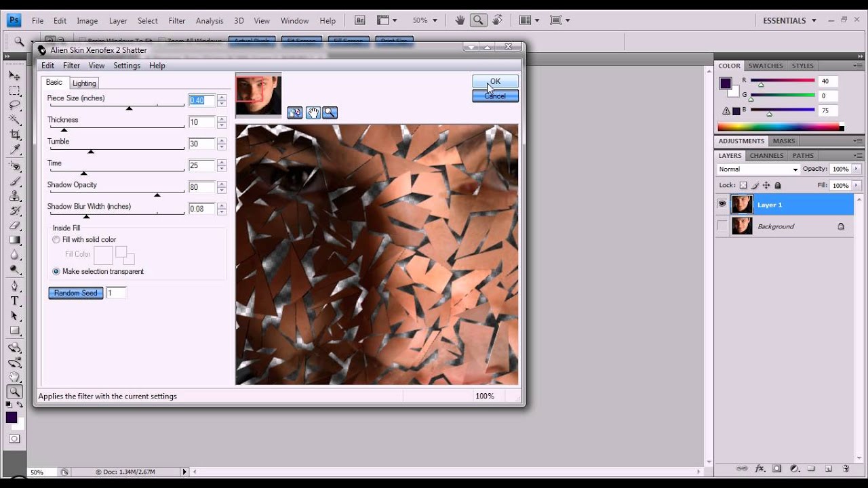The width and height of the screenshot is (868, 488).
Task: Switch to the Swatches tab
Action: [x=766, y=66]
